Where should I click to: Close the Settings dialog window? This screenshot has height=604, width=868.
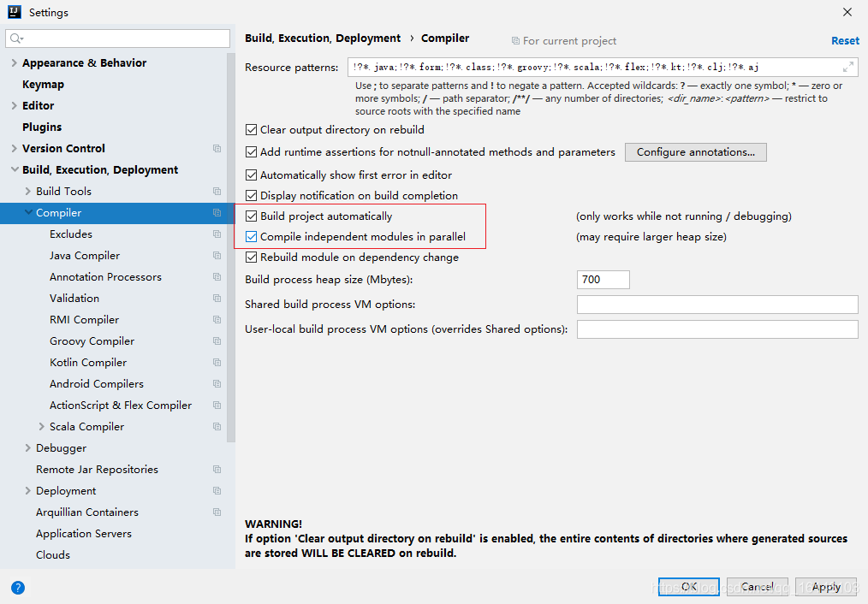[847, 12]
